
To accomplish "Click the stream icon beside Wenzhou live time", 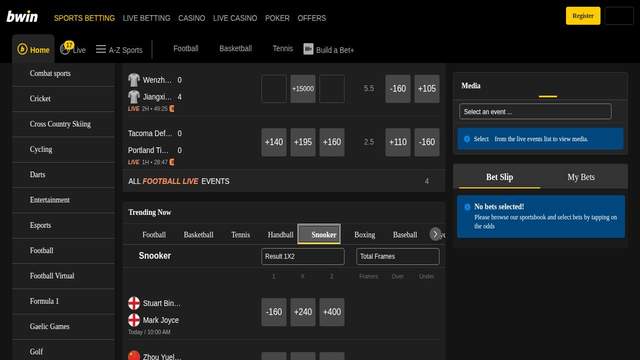I will coord(172,109).
